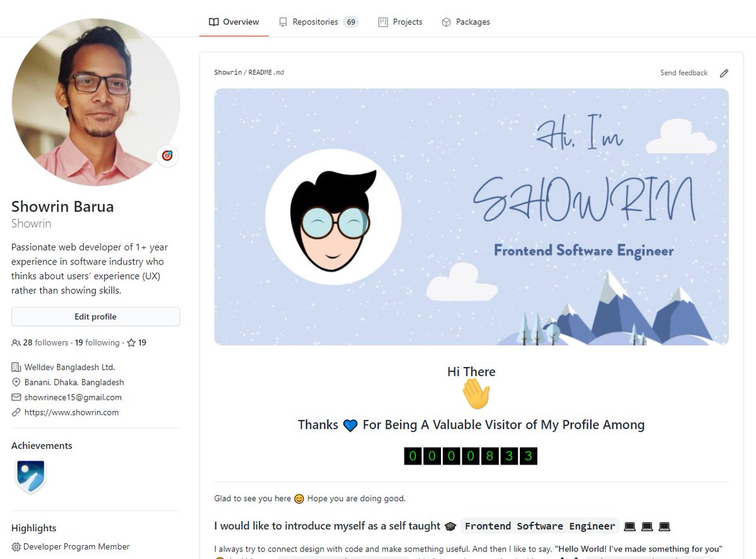Click the 69 repository count badge
Screen dimensions: 756x559
tap(351, 21)
